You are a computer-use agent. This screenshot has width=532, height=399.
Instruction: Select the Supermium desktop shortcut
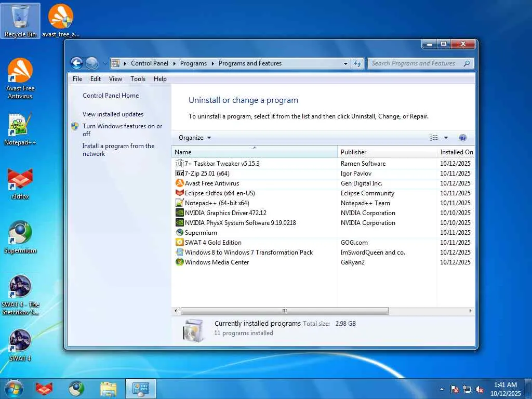tap(20, 237)
